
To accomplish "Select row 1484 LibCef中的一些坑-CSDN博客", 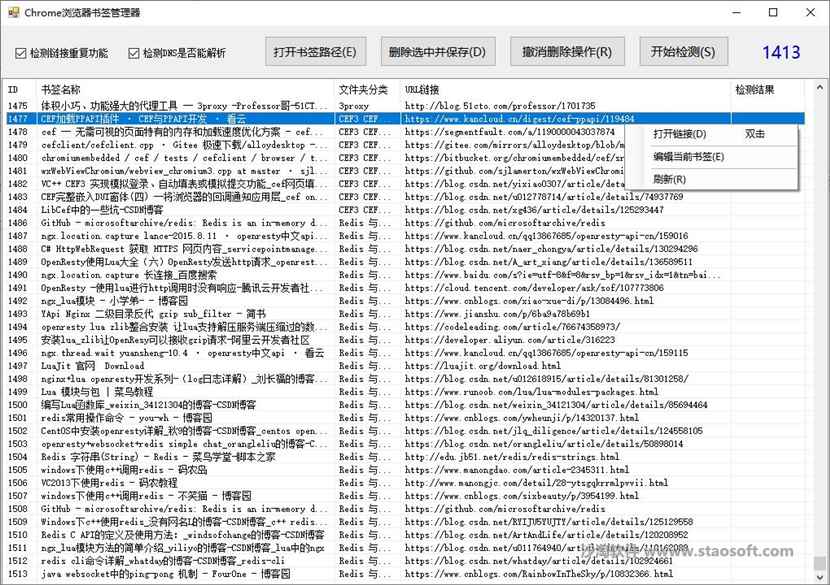I will pyautogui.click(x=404, y=210).
